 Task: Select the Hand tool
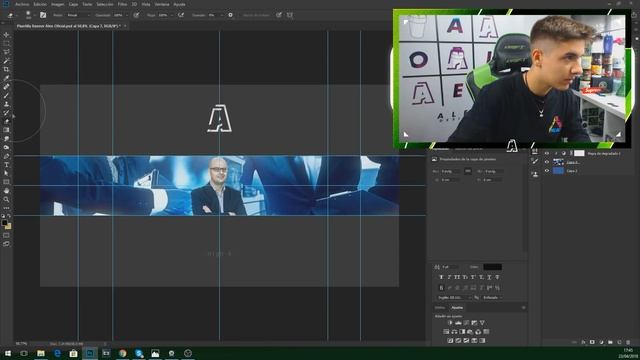point(6,191)
